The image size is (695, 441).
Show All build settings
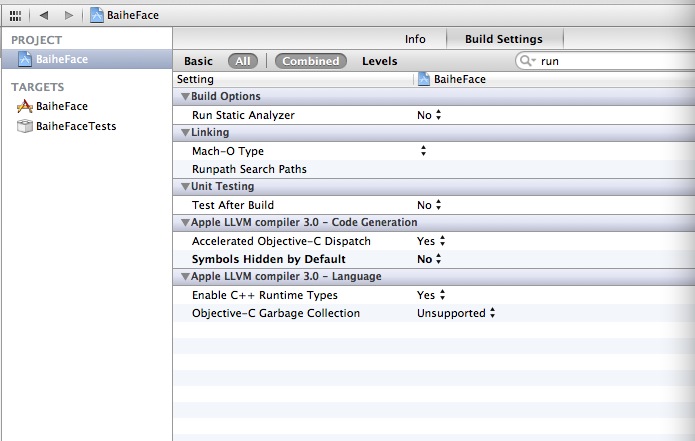(x=242, y=61)
